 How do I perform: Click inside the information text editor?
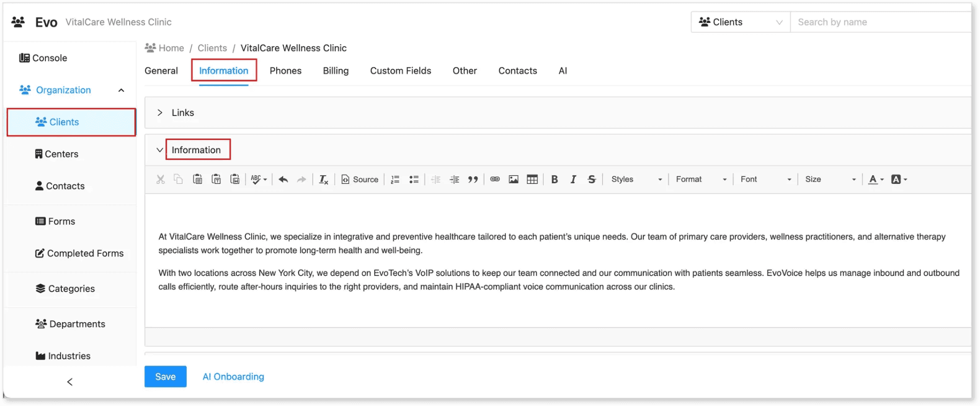click(558, 260)
